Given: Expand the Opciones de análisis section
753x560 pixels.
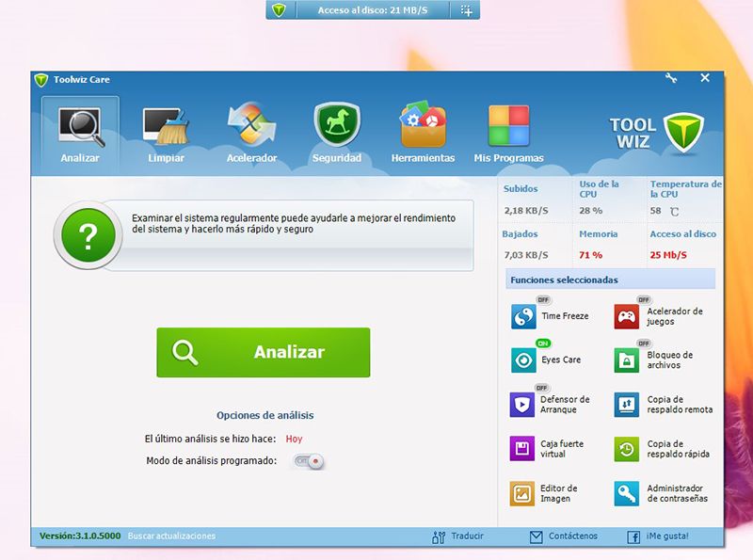Looking at the screenshot, I should [x=265, y=415].
